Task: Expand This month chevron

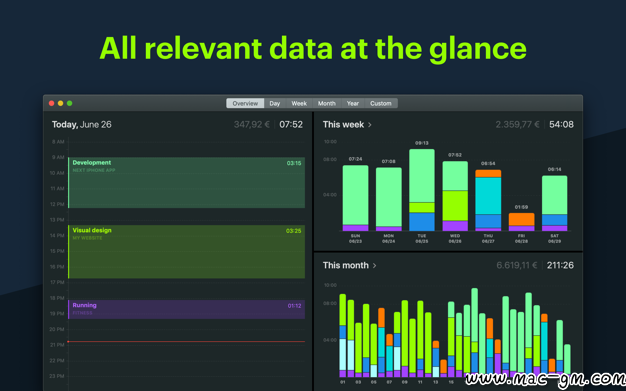Action: pos(374,266)
